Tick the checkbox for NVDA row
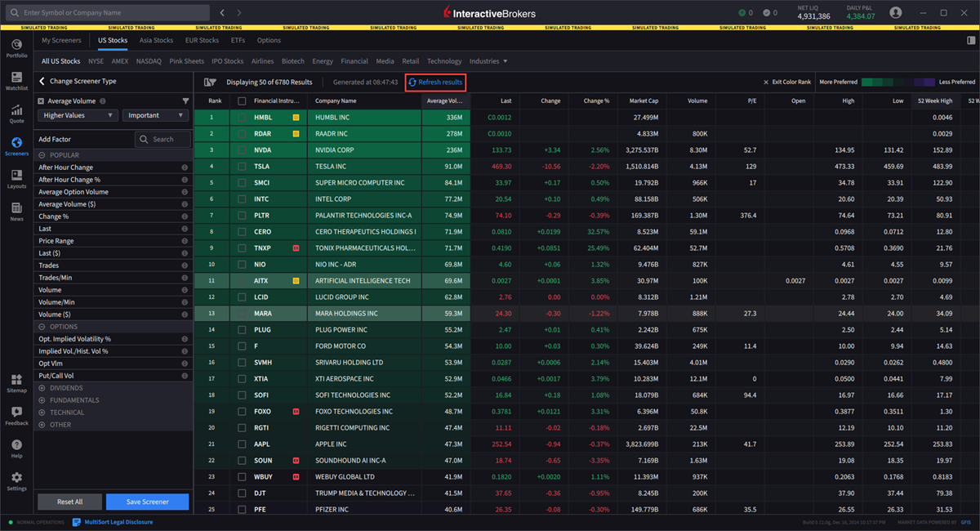 [x=242, y=150]
